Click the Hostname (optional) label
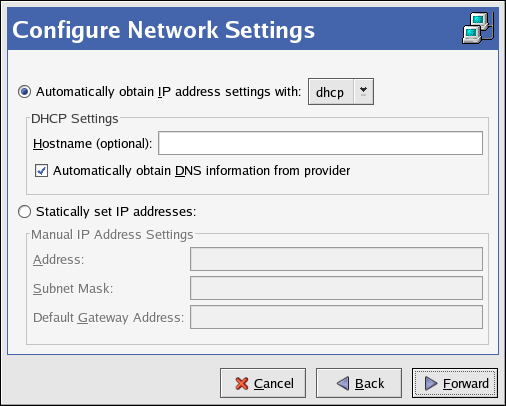The width and height of the screenshot is (506, 406). coord(92,144)
